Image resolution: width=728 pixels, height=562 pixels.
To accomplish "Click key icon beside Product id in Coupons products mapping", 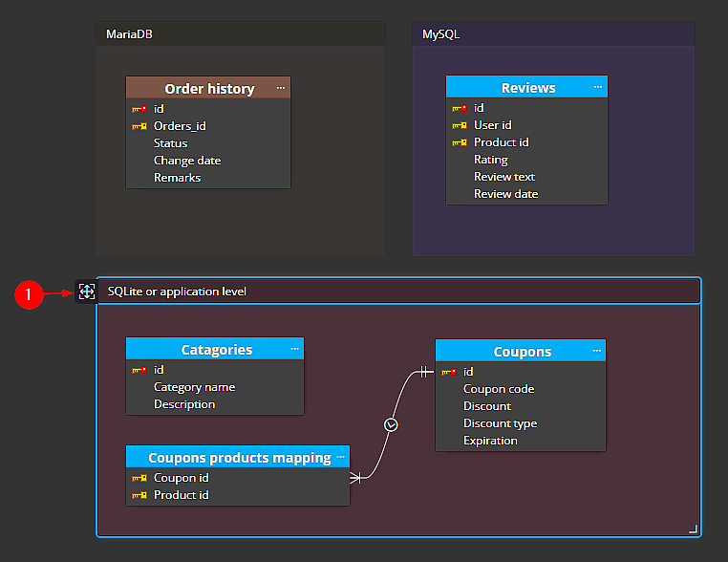I will (x=139, y=496).
